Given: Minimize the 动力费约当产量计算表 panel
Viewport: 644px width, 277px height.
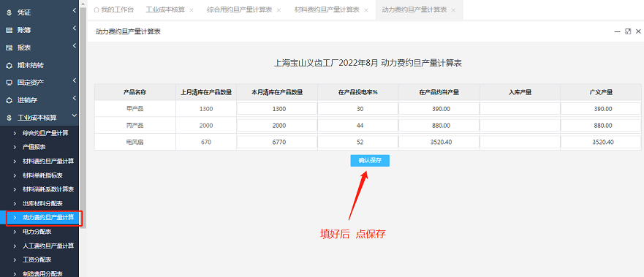Looking at the screenshot, I should tap(617, 31).
